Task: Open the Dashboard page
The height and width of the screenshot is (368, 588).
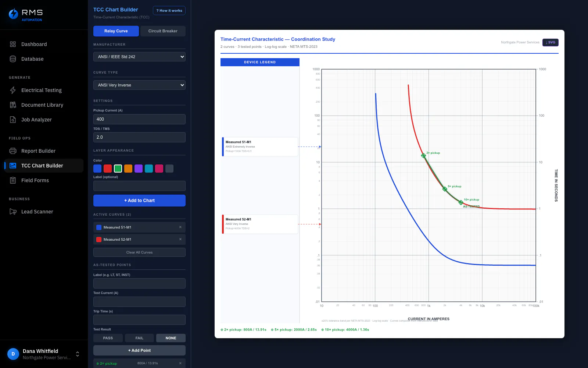Action: tap(44, 44)
